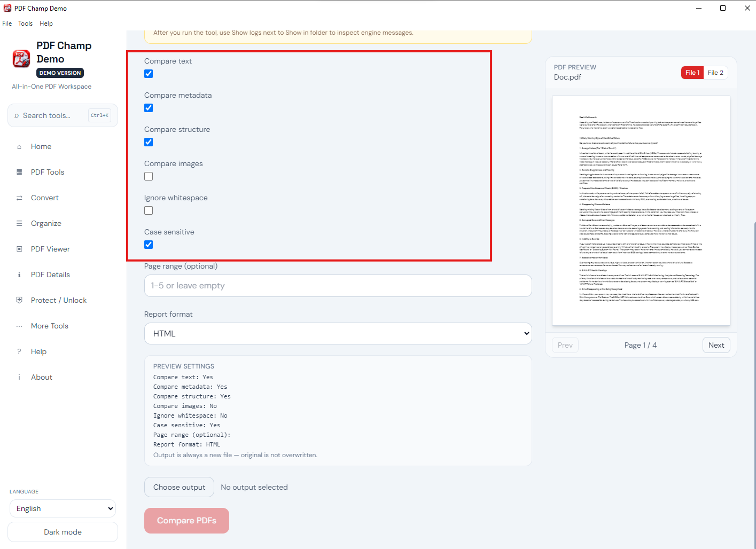Viewport: 756px width, 549px height.
Task: Click the Search tools field
Action: 63,115
